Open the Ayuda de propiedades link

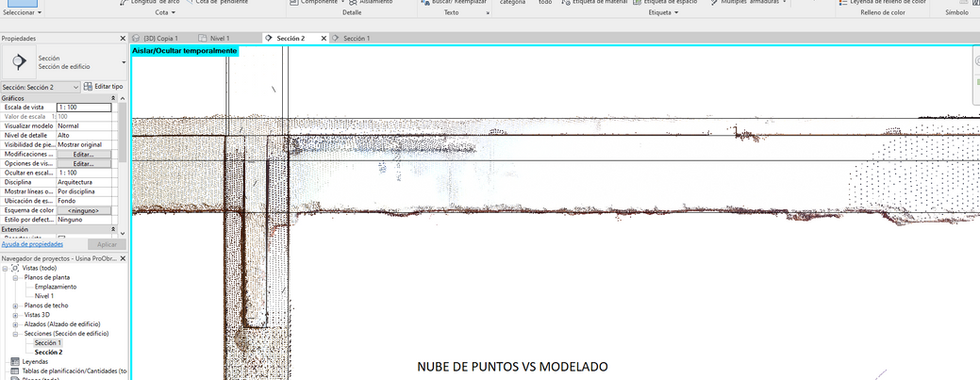tap(32, 244)
